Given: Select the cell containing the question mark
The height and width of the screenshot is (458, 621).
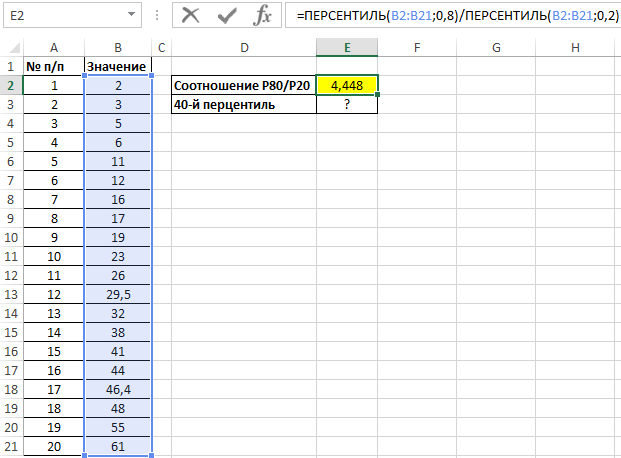Looking at the screenshot, I should (x=346, y=104).
